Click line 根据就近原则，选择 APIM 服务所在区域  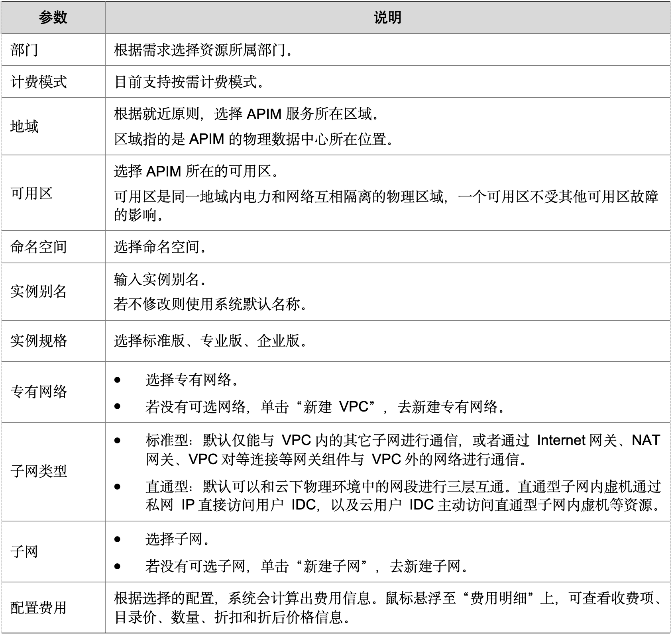247,114
